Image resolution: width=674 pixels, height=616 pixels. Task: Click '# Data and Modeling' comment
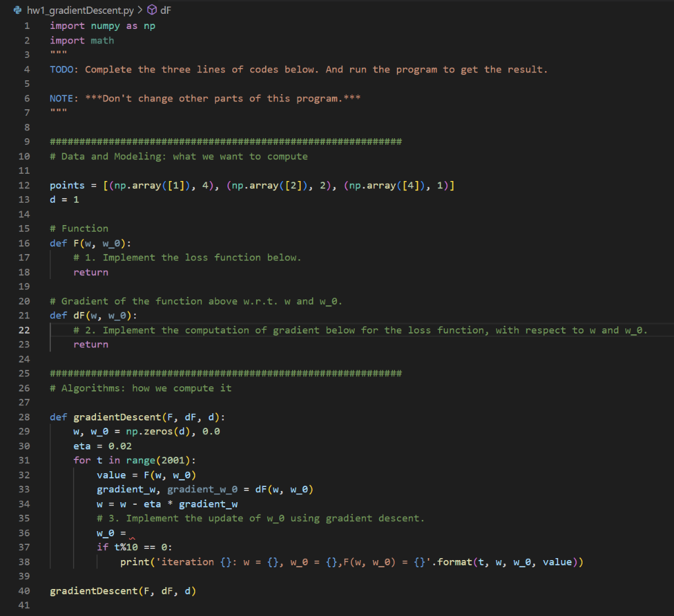(179, 157)
